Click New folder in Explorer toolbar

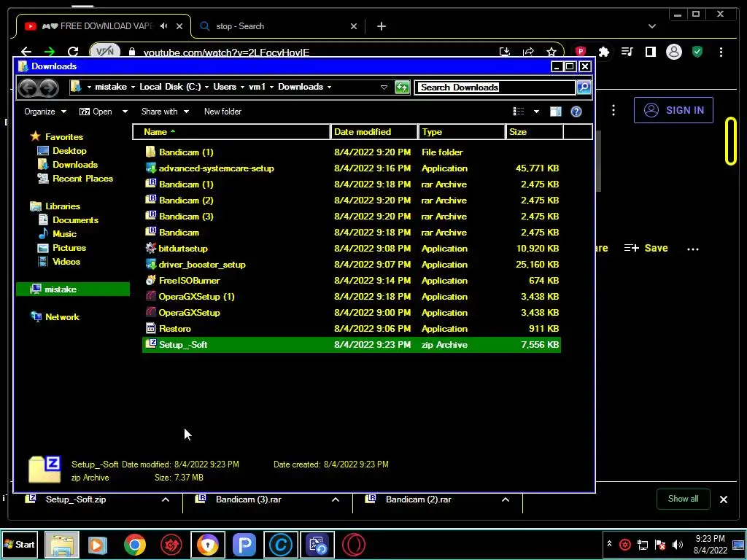coord(222,112)
